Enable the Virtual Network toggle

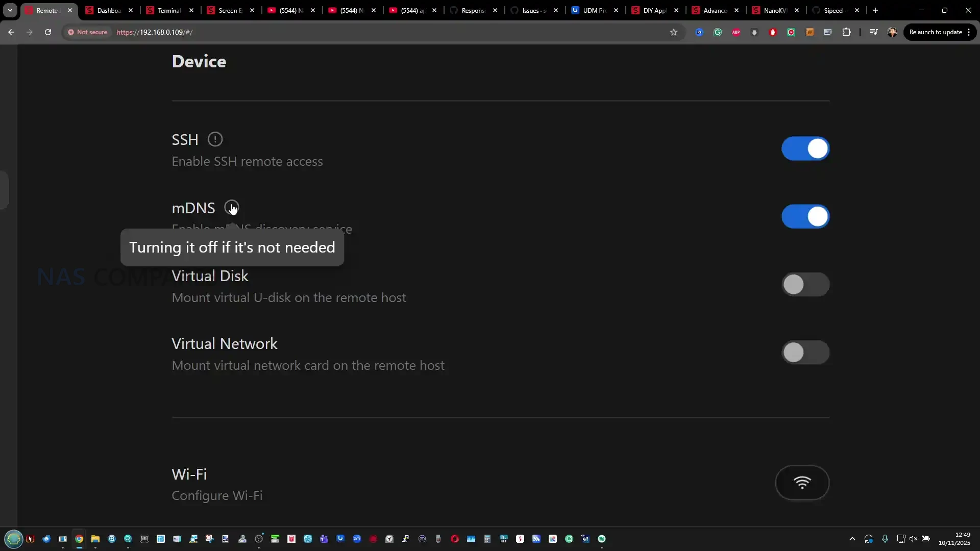[x=805, y=353]
